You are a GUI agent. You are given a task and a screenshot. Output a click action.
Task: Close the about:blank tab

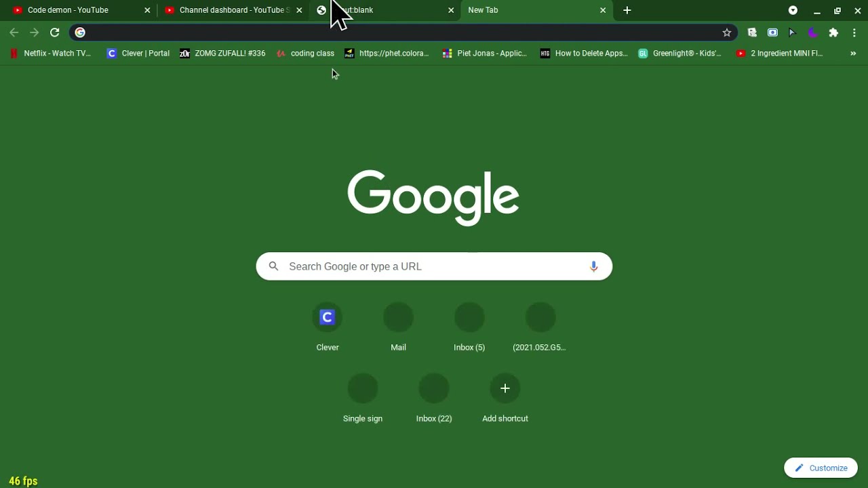coord(451,10)
